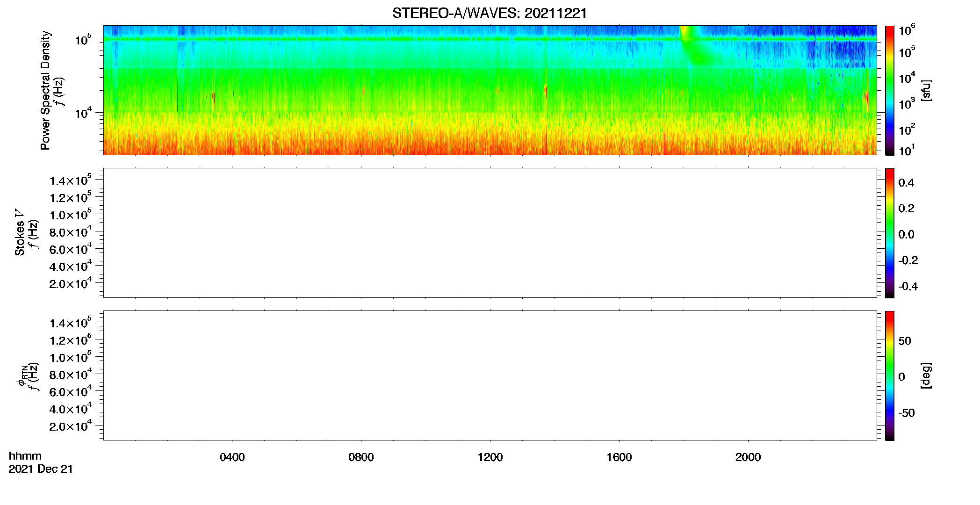Click the Stokes V colorbar

point(889,233)
